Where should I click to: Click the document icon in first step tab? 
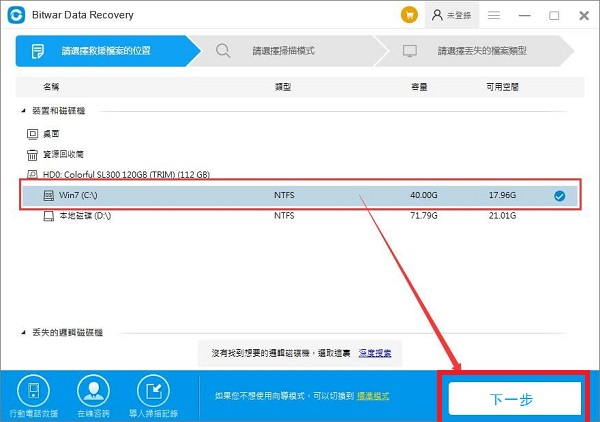click(38, 51)
